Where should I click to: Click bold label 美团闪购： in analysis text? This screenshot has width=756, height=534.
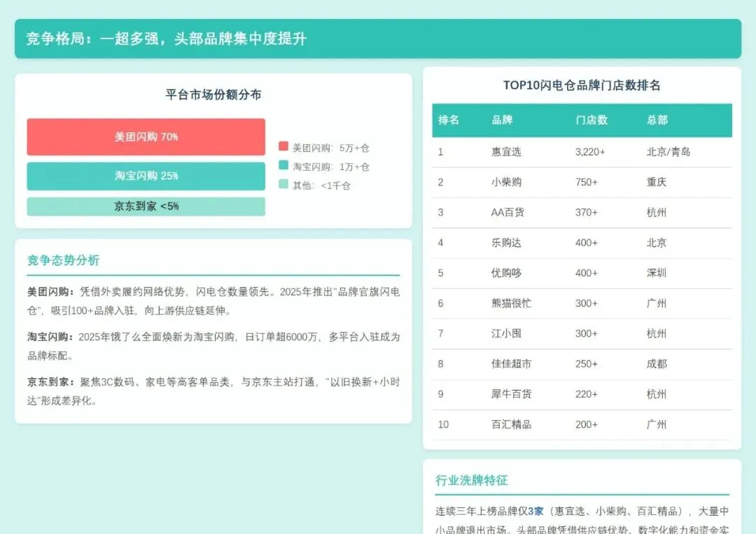pyautogui.click(x=51, y=292)
